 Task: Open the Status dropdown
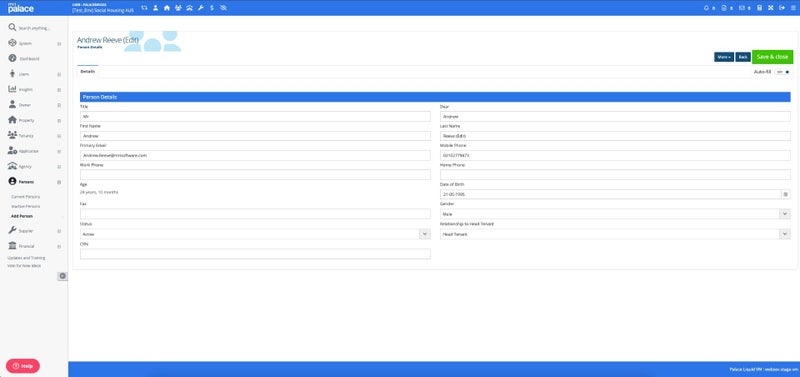(x=255, y=234)
